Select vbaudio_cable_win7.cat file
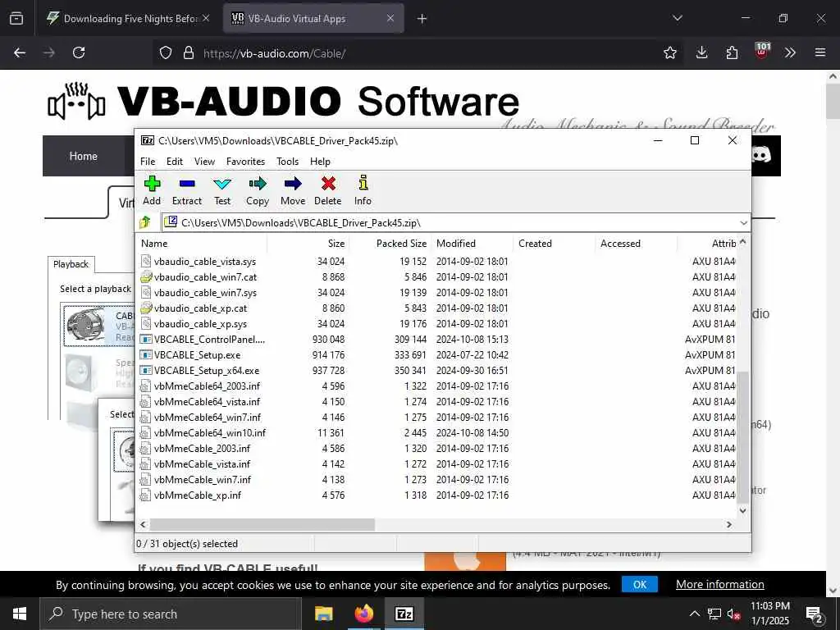This screenshot has height=630, width=840. click(x=206, y=277)
